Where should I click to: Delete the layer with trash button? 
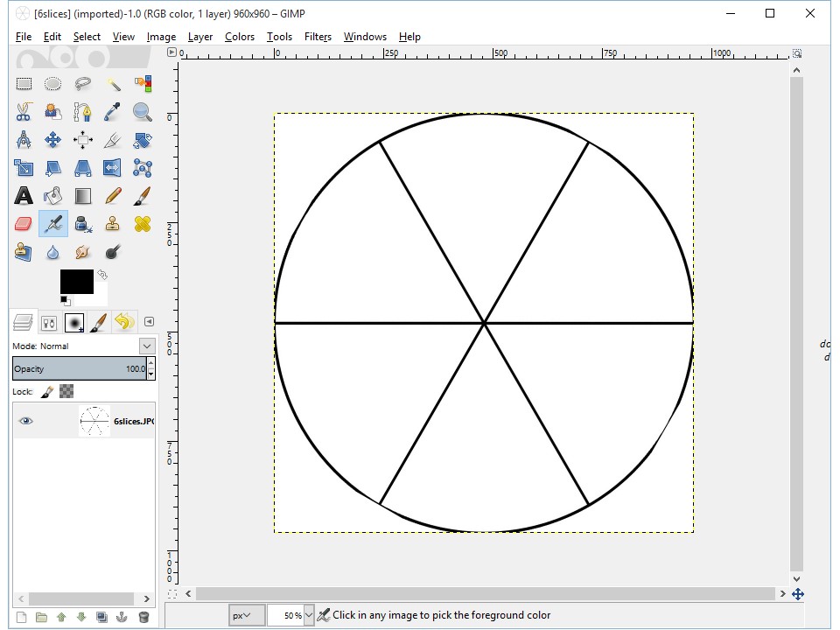[143, 617]
